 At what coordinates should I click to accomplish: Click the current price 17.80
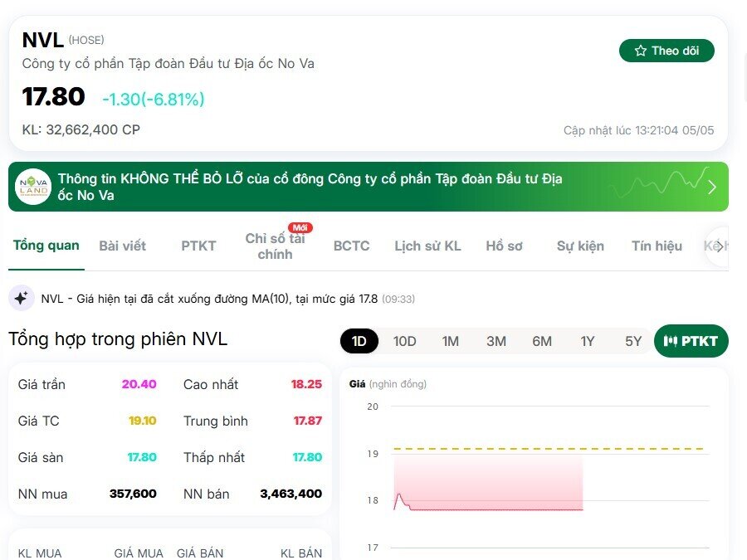[x=53, y=97]
